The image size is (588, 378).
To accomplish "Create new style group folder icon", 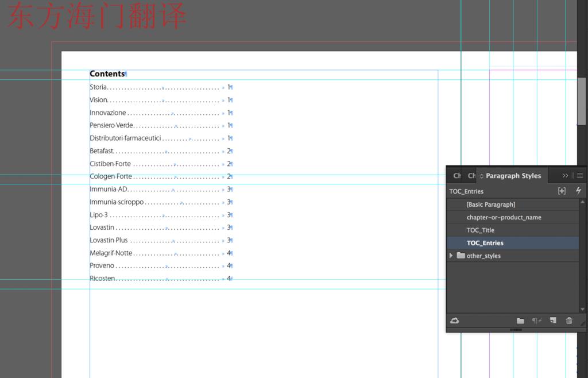I will (x=520, y=321).
